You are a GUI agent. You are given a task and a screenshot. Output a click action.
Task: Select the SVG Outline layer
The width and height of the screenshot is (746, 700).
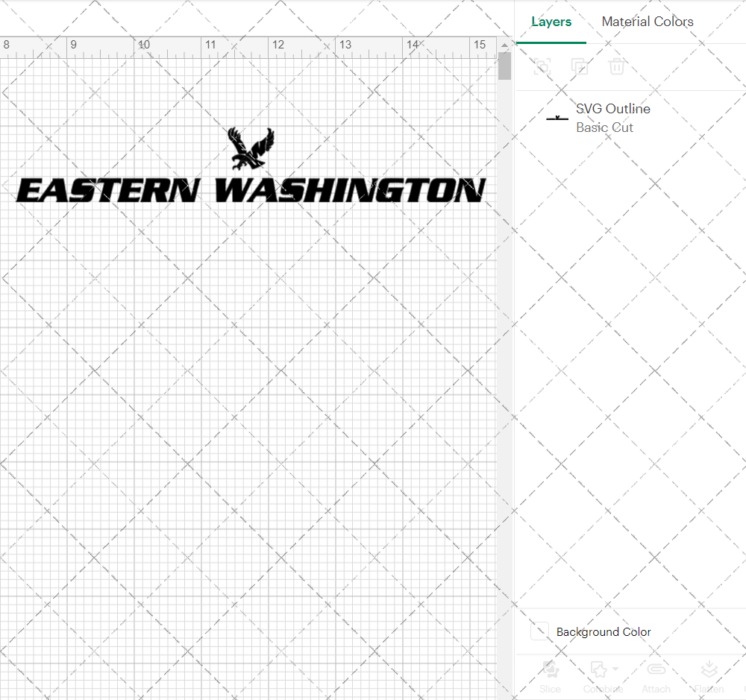[631, 118]
